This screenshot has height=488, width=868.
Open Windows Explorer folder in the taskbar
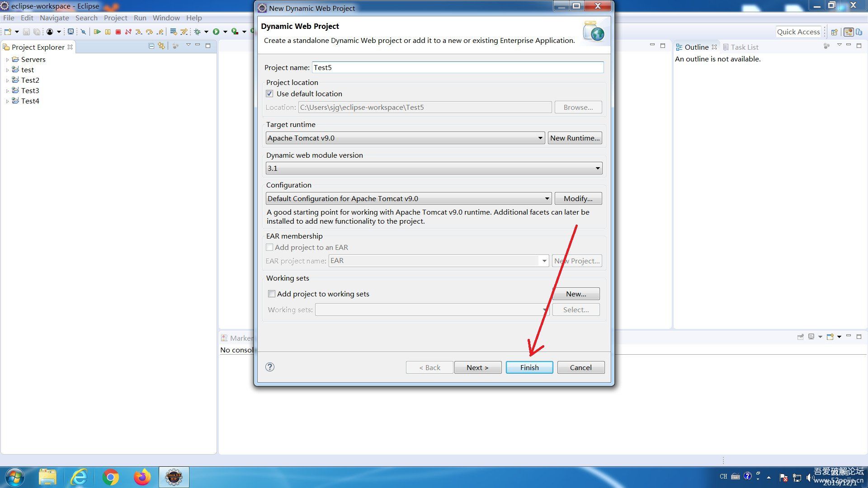point(47,477)
